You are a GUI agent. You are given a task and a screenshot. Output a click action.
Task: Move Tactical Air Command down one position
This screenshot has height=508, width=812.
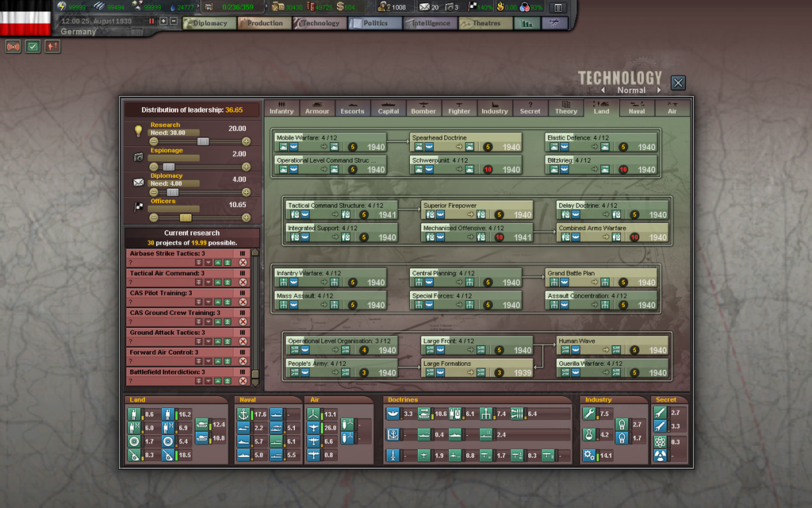click(209, 283)
